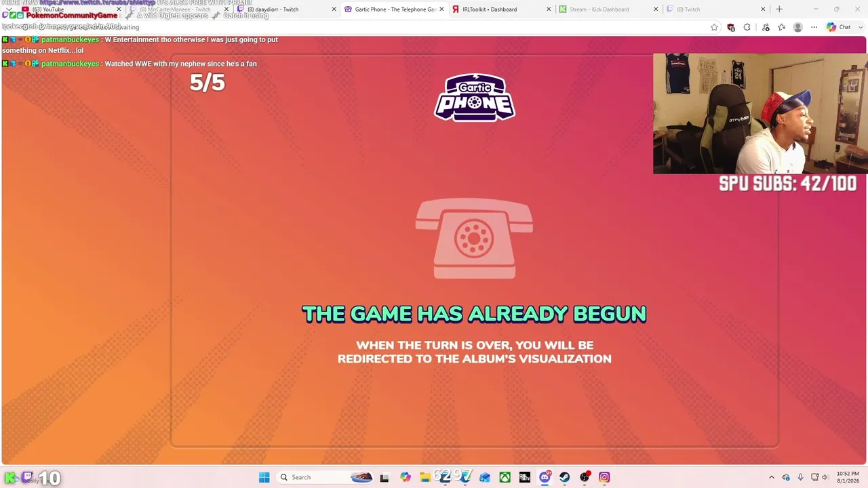The image size is (868, 488).
Task: Open the browser favorites list icon
Action: pyautogui.click(x=782, y=27)
